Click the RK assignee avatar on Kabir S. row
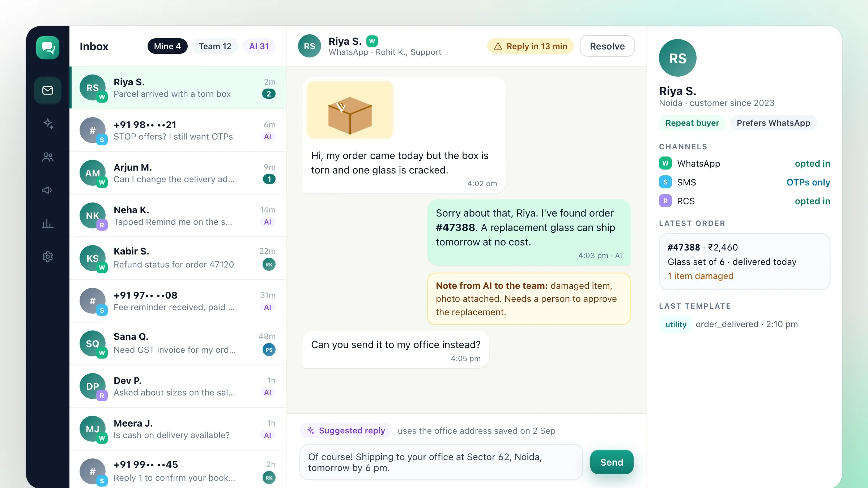 pyautogui.click(x=269, y=265)
